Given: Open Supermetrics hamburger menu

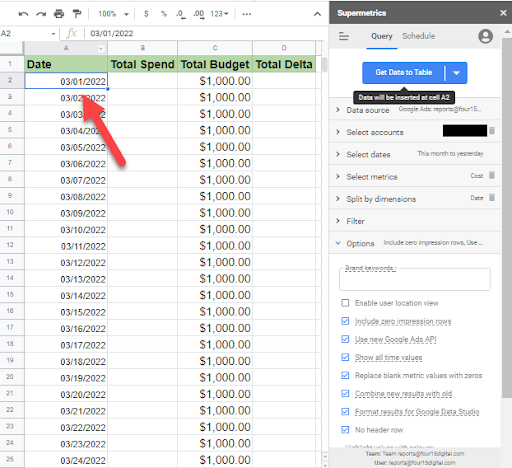Looking at the screenshot, I should [x=344, y=36].
